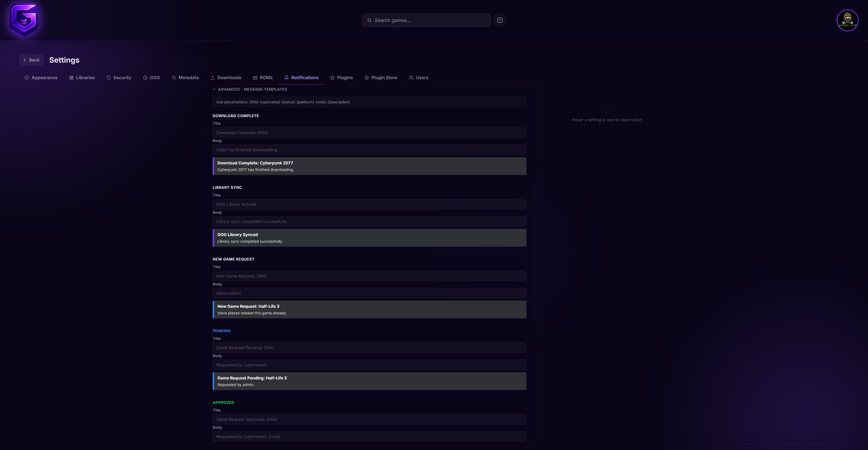Viewport: 868px width, 450px height.
Task: Go to the Downloads tab
Action: pos(226,78)
